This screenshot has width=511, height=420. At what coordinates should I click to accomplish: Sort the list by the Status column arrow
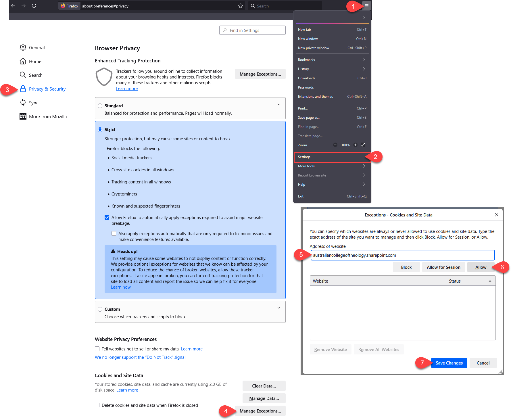(x=490, y=281)
